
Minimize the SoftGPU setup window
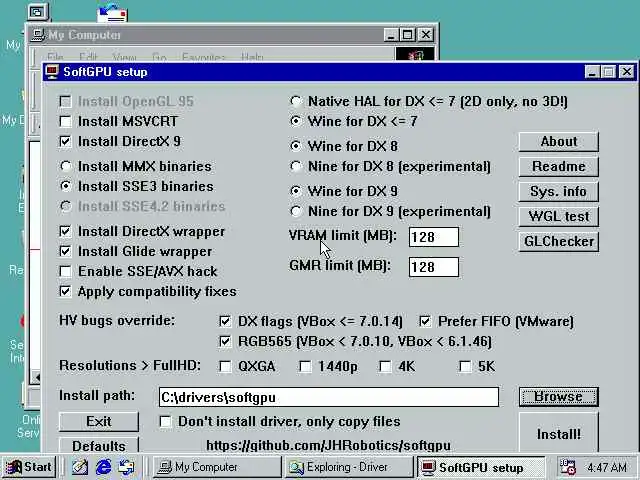coord(592,72)
